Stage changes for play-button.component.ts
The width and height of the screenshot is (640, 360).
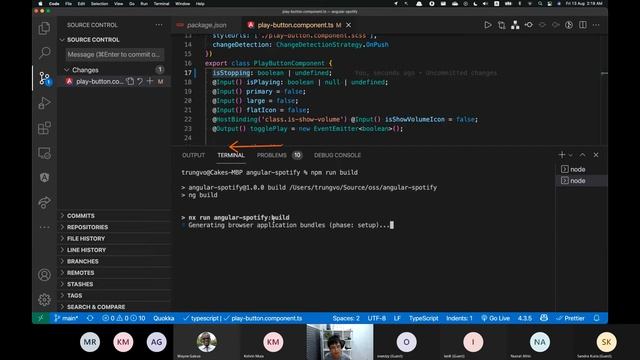point(150,81)
